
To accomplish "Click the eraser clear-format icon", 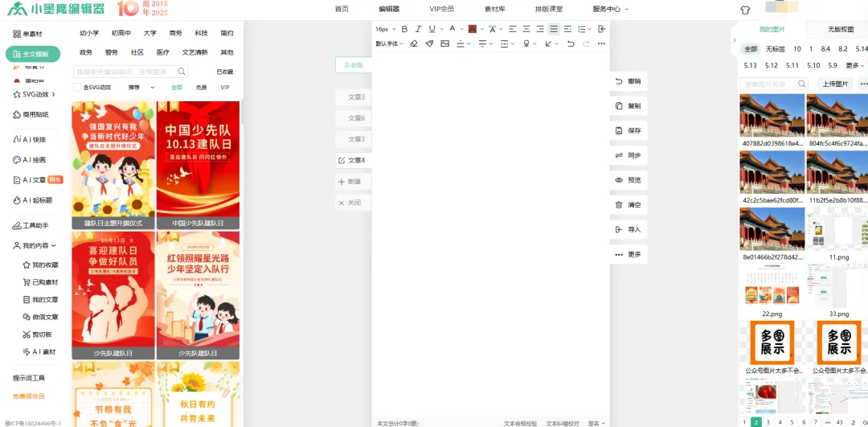I will 414,43.
